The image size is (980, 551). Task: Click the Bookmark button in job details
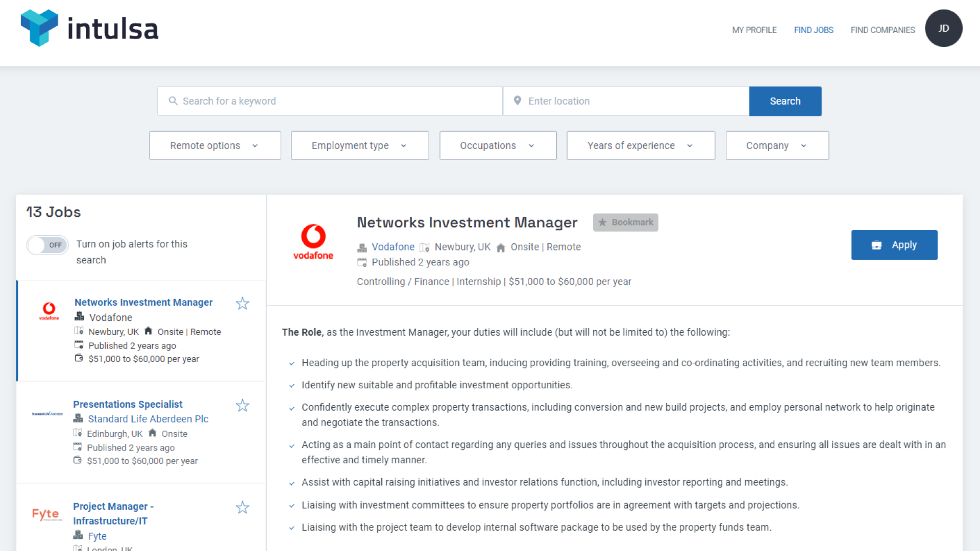625,222
